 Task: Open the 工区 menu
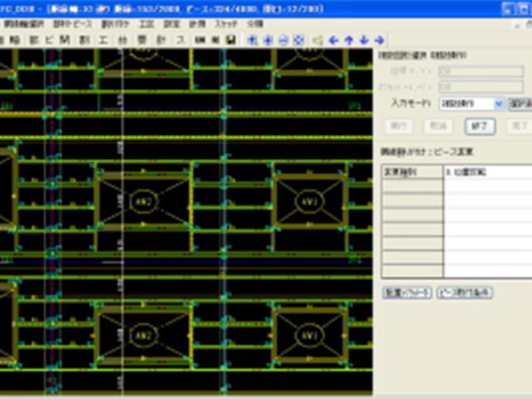tap(146, 24)
